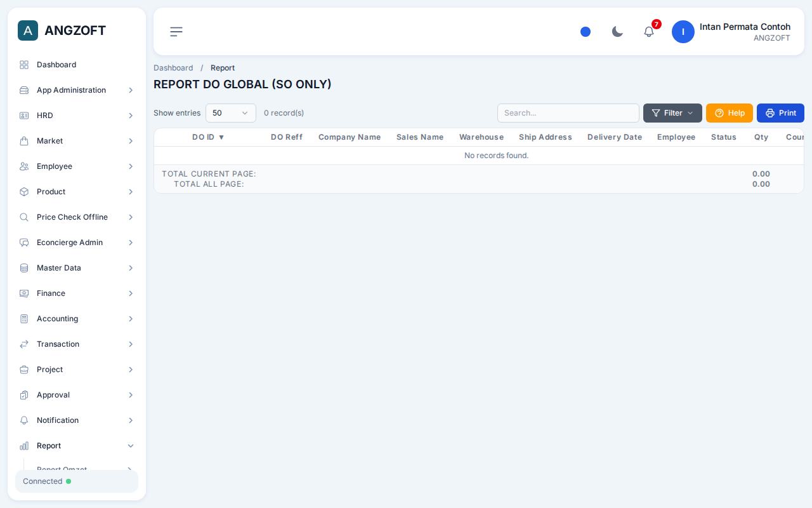Click the Product box icon
This screenshot has width=812, height=508.
pos(24,192)
